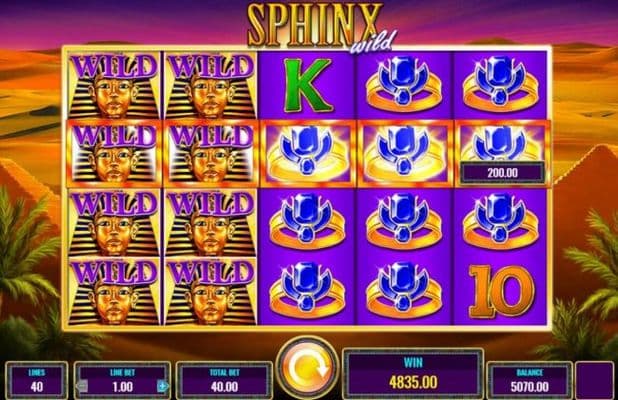618x400 pixels.
Task: Click the orange 10 symbol
Action: [x=502, y=292]
